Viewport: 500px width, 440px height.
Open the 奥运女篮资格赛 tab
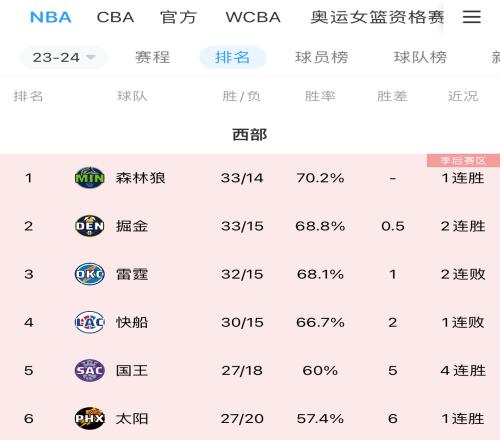pyautogui.click(x=377, y=17)
